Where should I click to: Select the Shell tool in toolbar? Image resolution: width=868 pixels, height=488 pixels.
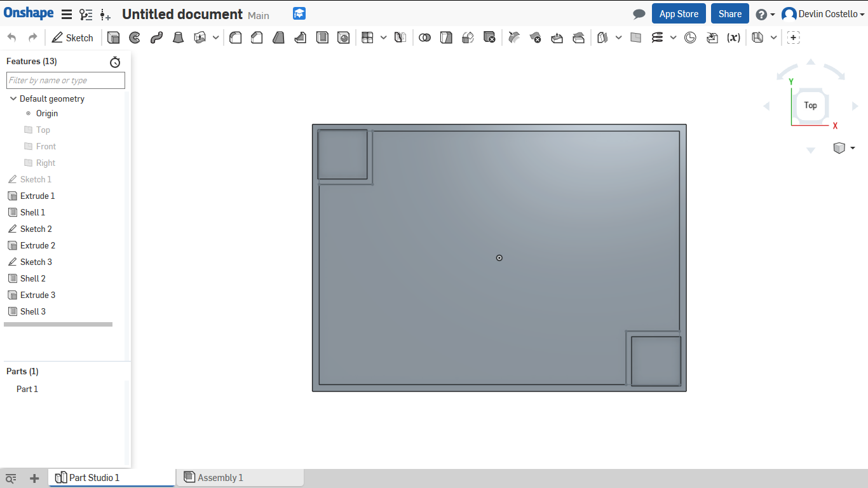322,37
